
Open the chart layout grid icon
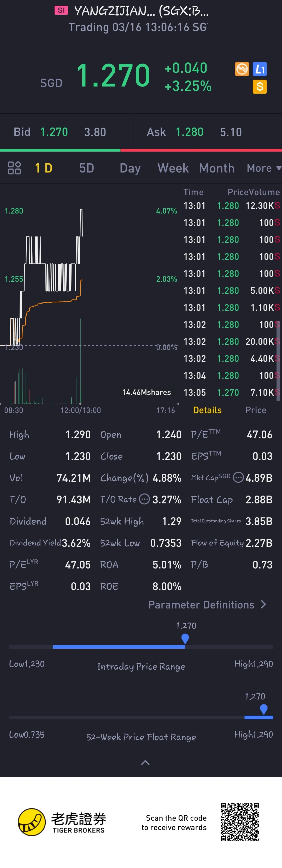pyautogui.click(x=14, y=168)
